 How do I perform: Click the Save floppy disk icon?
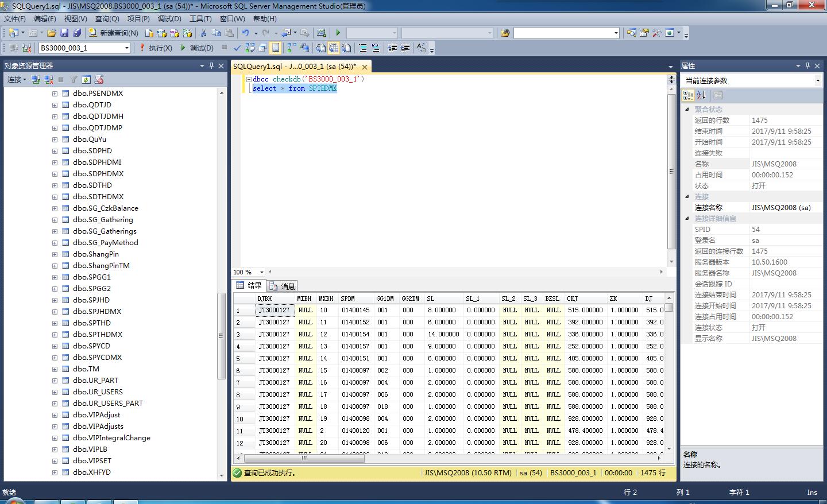click(x=64, y=33)
